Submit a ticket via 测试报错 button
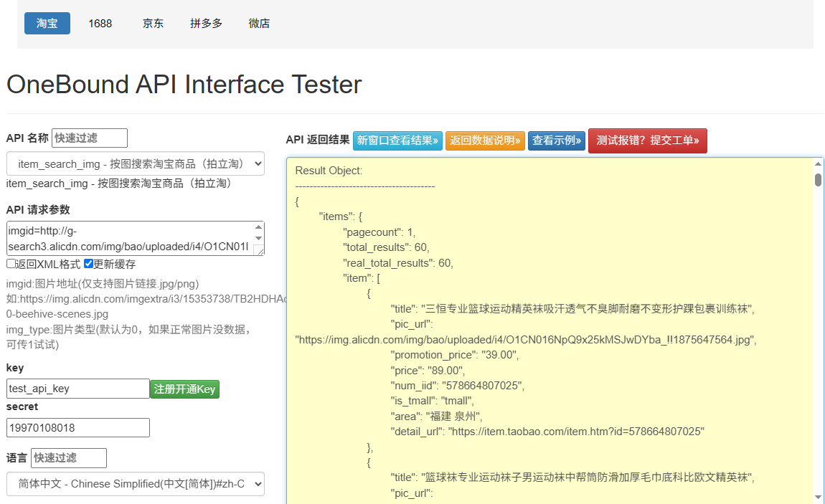 pos(647,141)
